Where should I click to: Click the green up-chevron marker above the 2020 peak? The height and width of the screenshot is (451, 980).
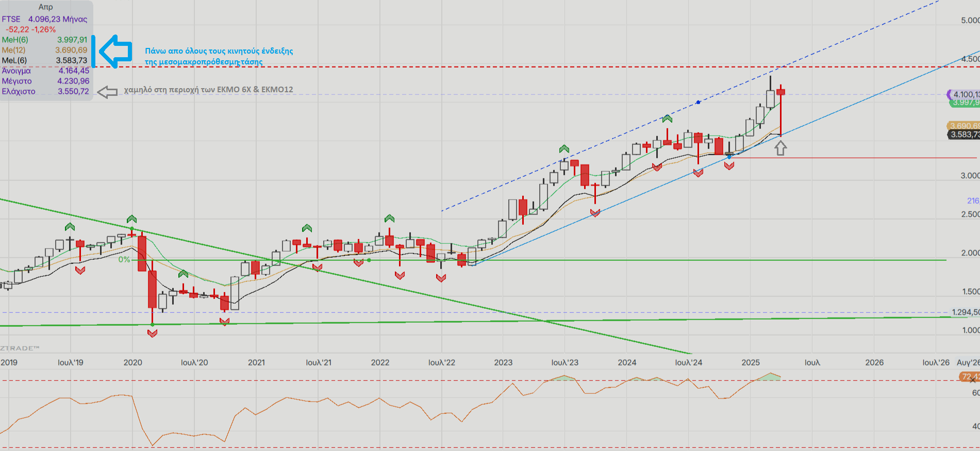pos(131,219)
